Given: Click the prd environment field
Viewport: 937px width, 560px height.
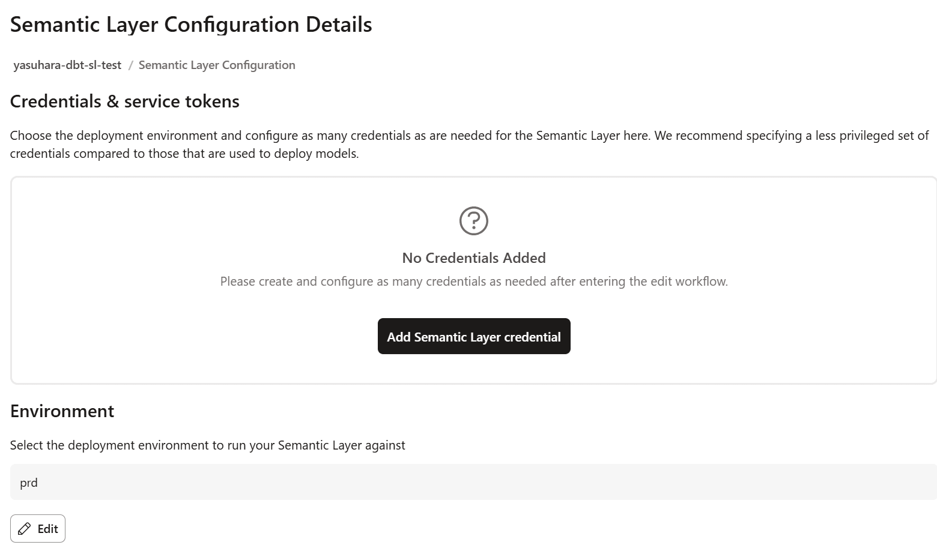Looking at the screenshot, I should [473, 482].
